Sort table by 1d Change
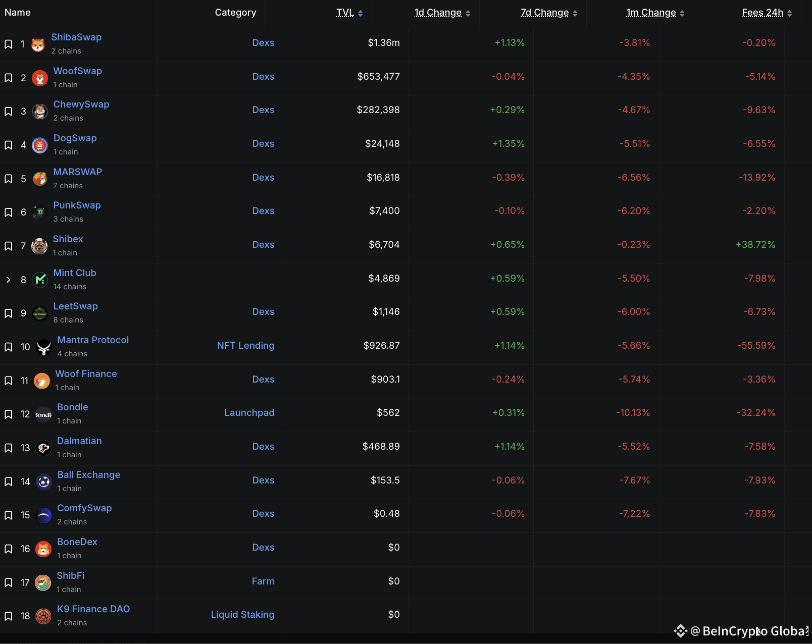The height and width of the screenshot is (644, 812). pyautogui.click(x=442, y=13)
